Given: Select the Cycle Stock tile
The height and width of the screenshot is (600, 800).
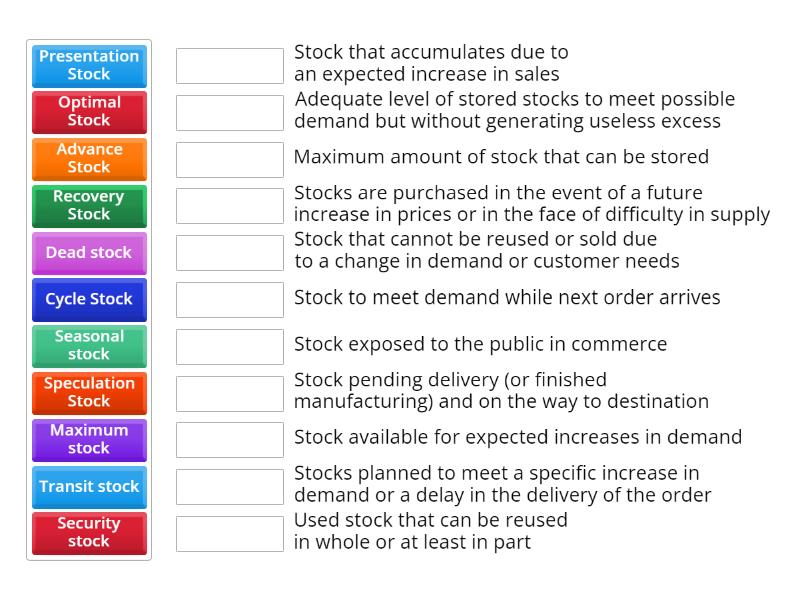Looking at the screenshot, I should click(x=89, y=299).
